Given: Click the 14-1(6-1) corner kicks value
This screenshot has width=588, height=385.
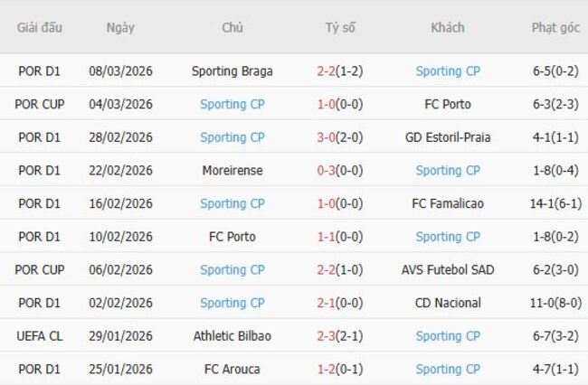Looking at the screenshot, I should (555, 203).
